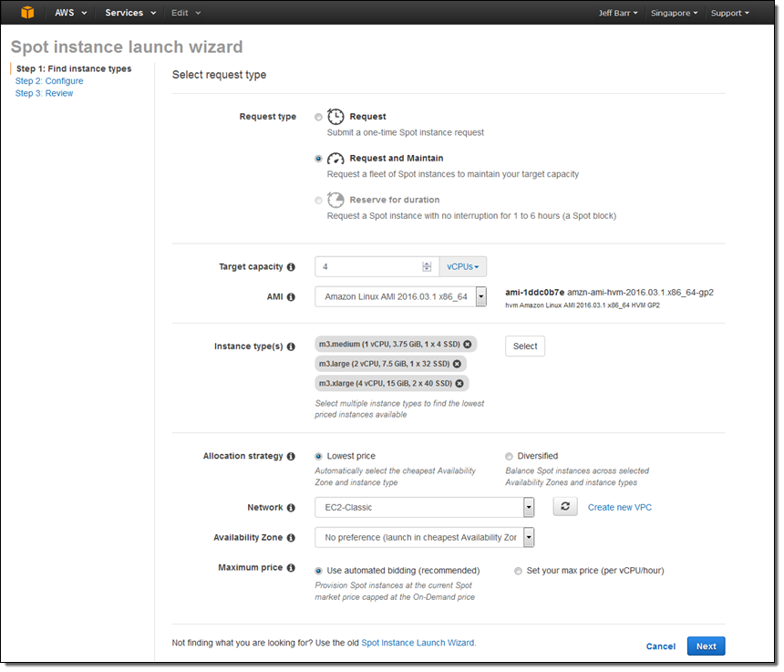The width and height of the screenshot is (784, 672).
Task: Remove the m3.xlarge instance type tag
Action: pos(459,384)
